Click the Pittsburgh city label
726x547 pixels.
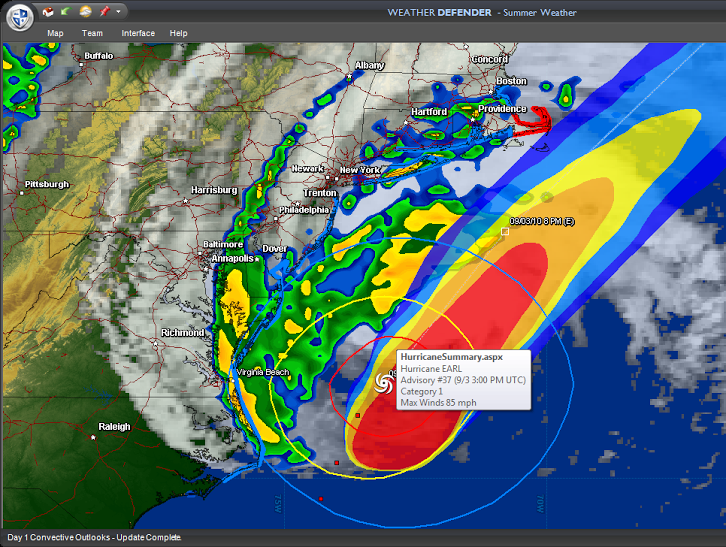click(47, 184)
